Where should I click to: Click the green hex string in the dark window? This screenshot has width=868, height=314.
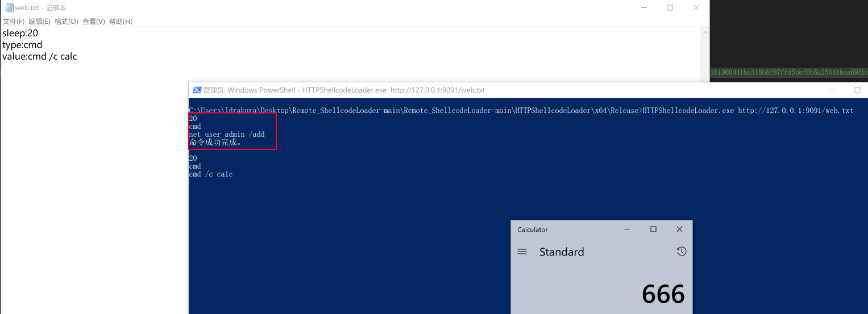[789, 73]
